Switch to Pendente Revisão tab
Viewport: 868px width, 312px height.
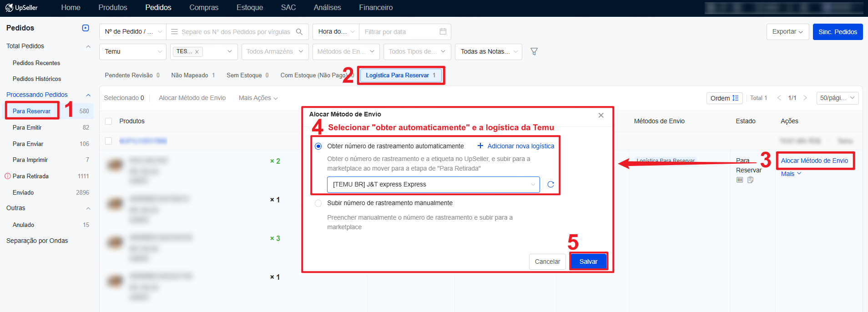132,75
